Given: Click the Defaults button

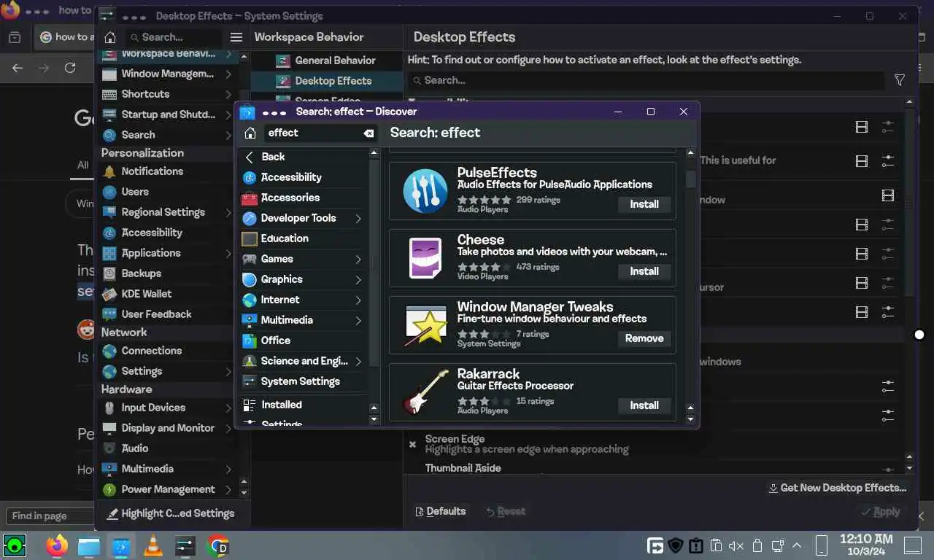Looking at the screenshot, I should (441, 511).
